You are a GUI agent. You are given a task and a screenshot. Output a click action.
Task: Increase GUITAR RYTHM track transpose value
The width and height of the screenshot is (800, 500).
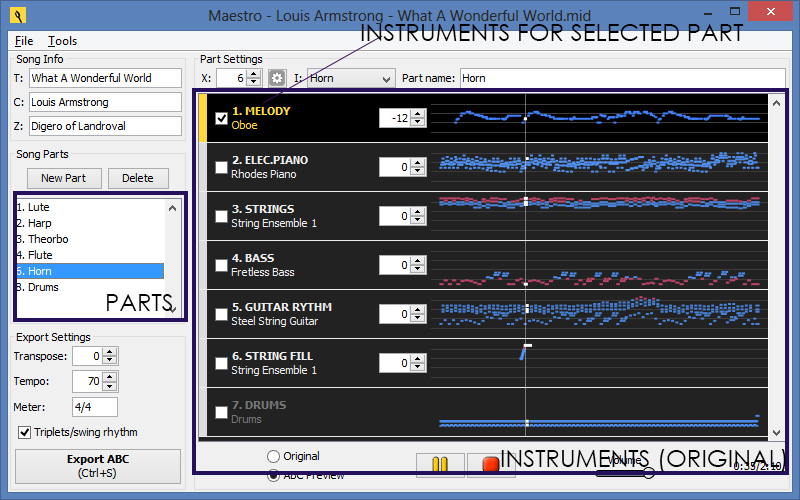(418, 310)
